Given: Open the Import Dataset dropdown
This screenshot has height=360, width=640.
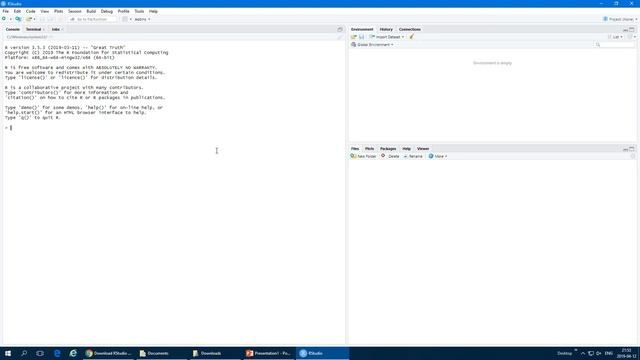Looking at the screenshot, I should tap(387, 37).
